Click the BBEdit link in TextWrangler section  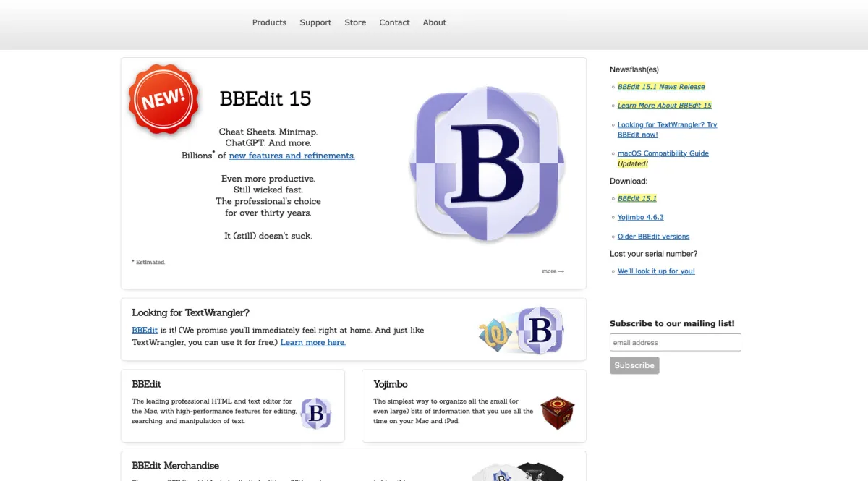145,330
